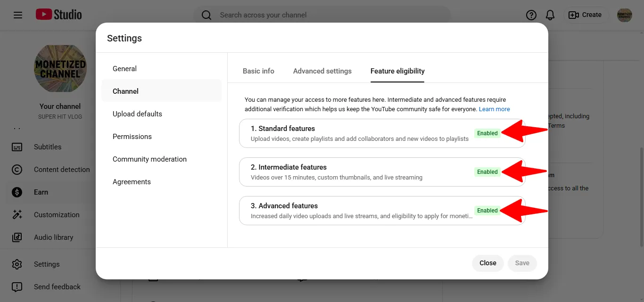
Task: Close the Settings dialog
Action: pyautogui.click(x=488, y=263)
